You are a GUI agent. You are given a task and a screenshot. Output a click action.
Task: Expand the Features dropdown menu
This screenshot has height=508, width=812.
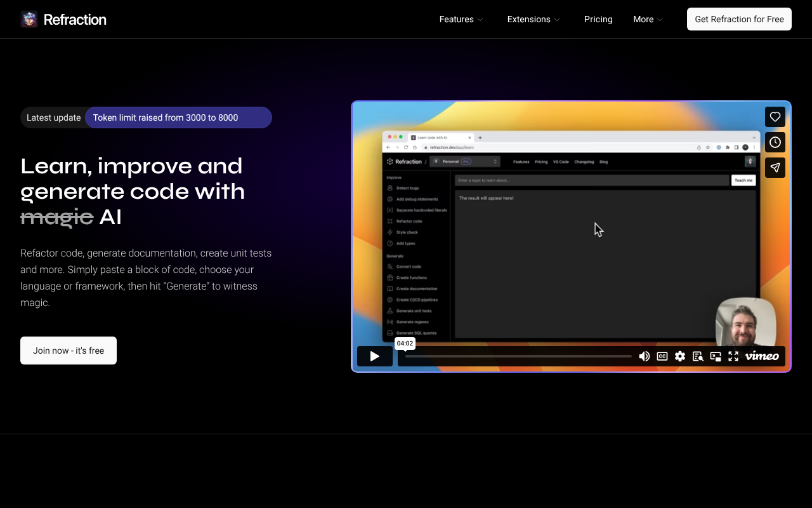[x=461, y=19]
